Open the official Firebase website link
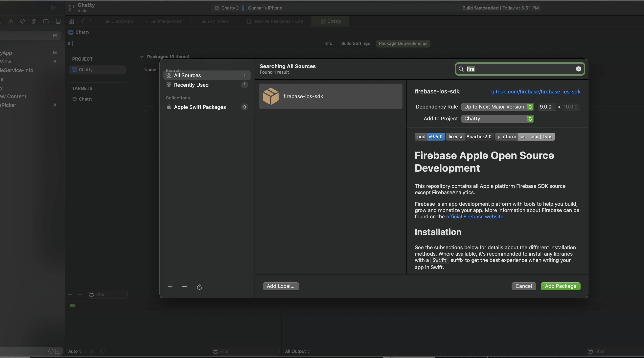644x358 pixels. point(474,217)
